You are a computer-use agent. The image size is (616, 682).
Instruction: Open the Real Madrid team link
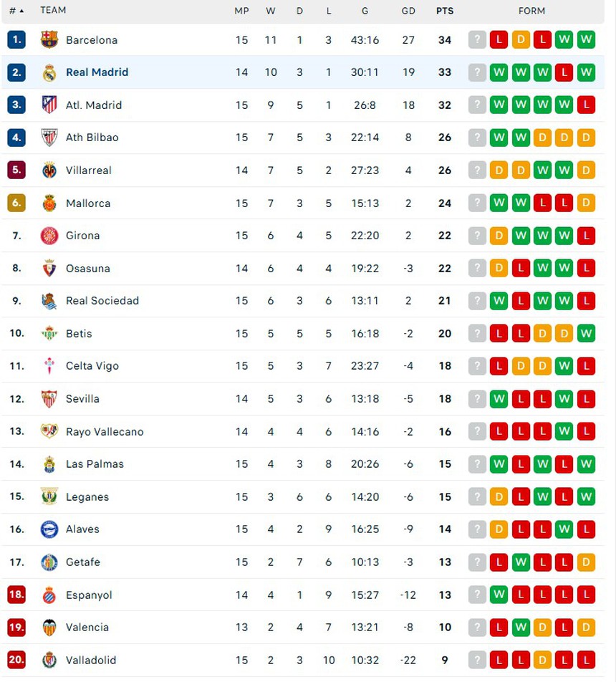[x=97, y=72]
